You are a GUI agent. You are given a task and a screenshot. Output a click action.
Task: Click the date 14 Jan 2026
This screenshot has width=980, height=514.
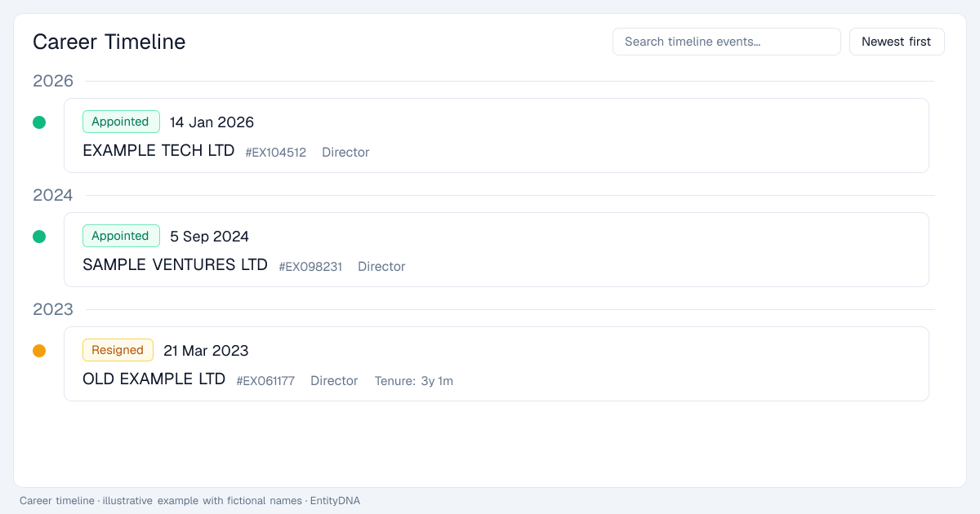[x=212, y=122]
